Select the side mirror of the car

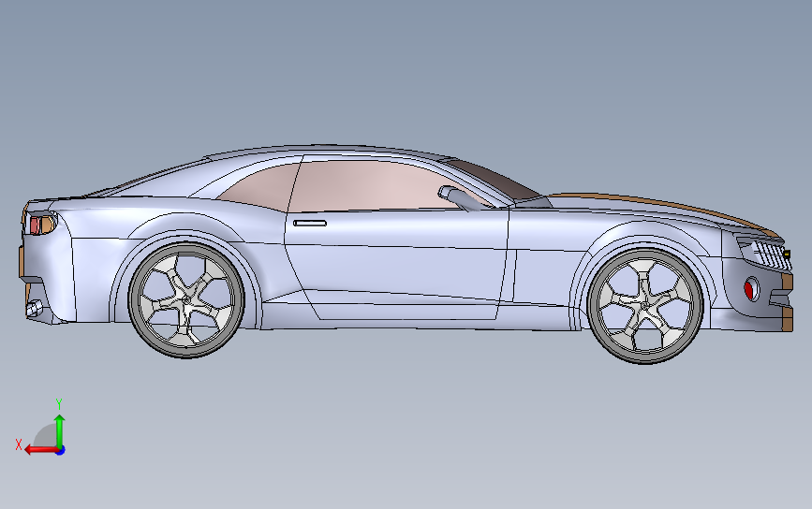pyautogui.click(x=458, y=197)
